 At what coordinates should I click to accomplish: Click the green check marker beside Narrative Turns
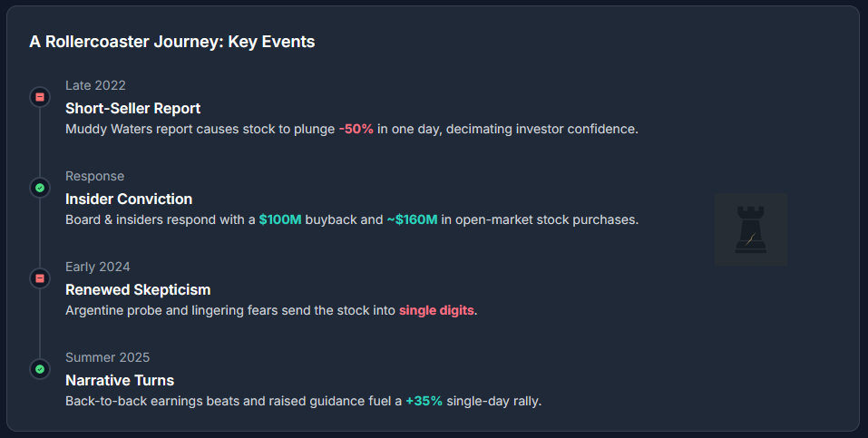[x=40, y=369]
